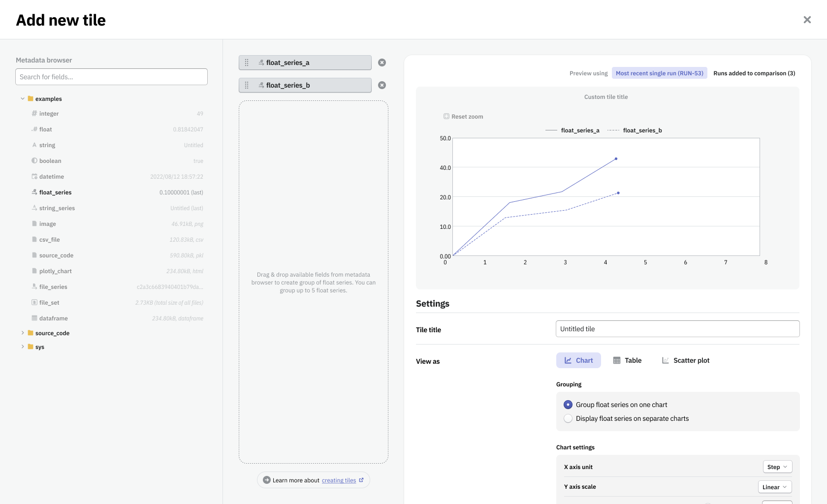Switch view to Table
Viewport: 827px width, 504px height.
(x=627, y=360)
